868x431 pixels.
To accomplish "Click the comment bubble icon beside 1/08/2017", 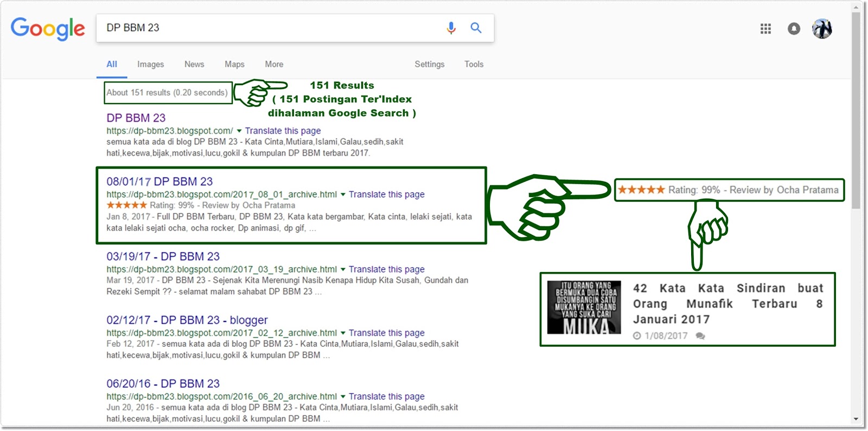I will [x=700, y=336].
